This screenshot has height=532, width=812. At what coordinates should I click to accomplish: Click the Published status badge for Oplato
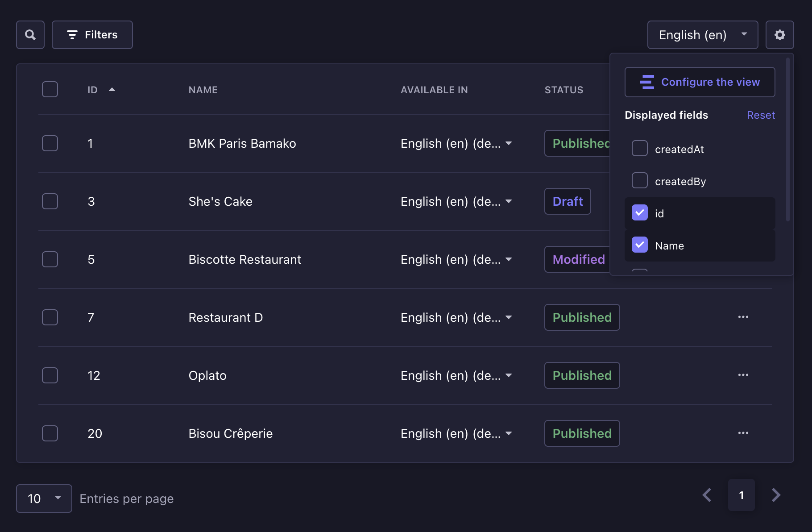(582, 375)
